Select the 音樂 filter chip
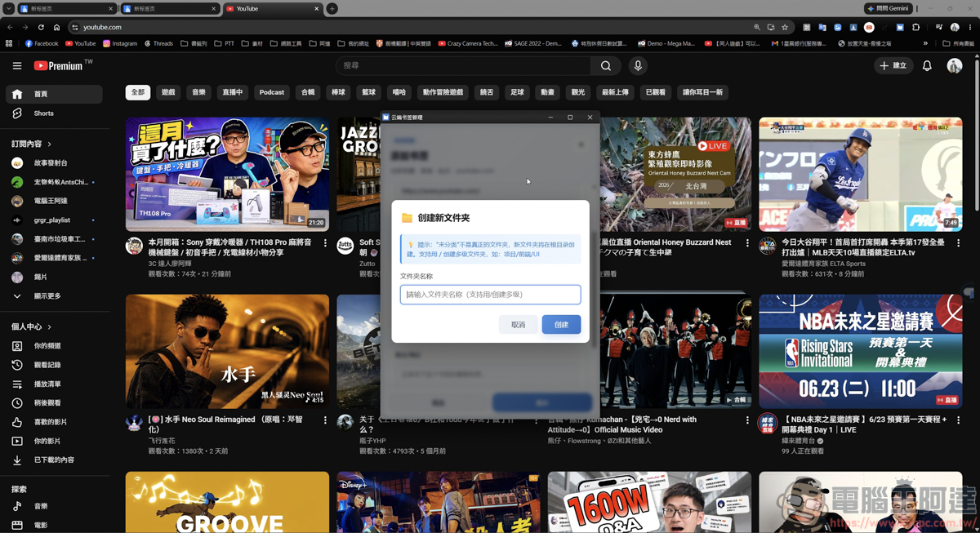The image size is (980, 533). (198, 92)
